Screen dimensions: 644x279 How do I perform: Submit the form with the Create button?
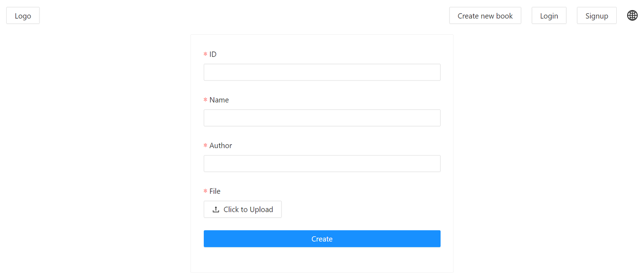322,239
